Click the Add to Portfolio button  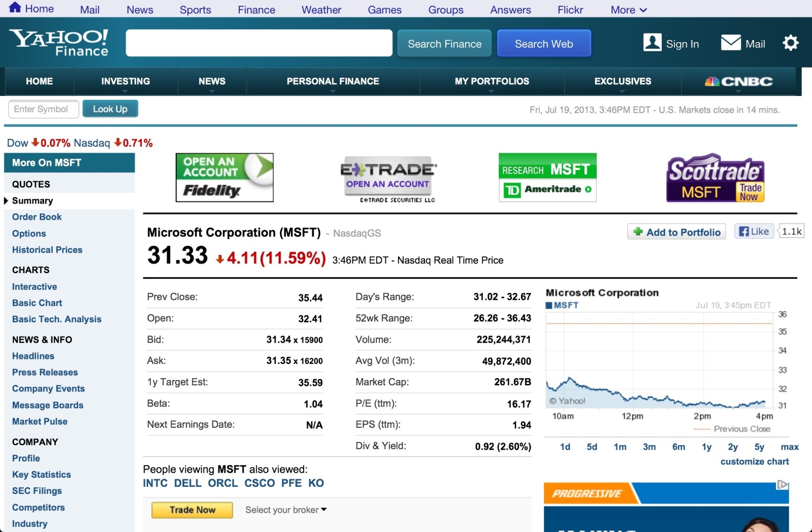click(x=676, y=232)
